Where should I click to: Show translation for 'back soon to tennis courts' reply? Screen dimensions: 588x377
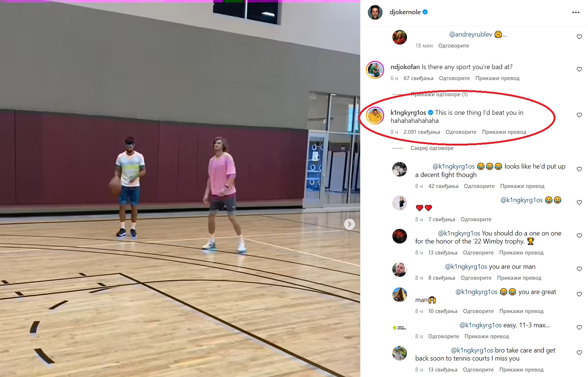(521, 370)
